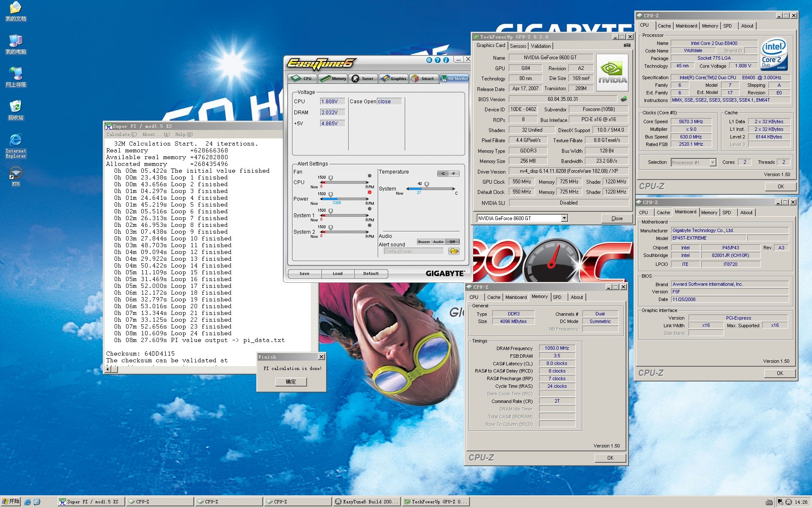Screen dimensions: 812x508
Task: Click OK in the Mainboard CPU-Z window
Action: coord(780,373)
